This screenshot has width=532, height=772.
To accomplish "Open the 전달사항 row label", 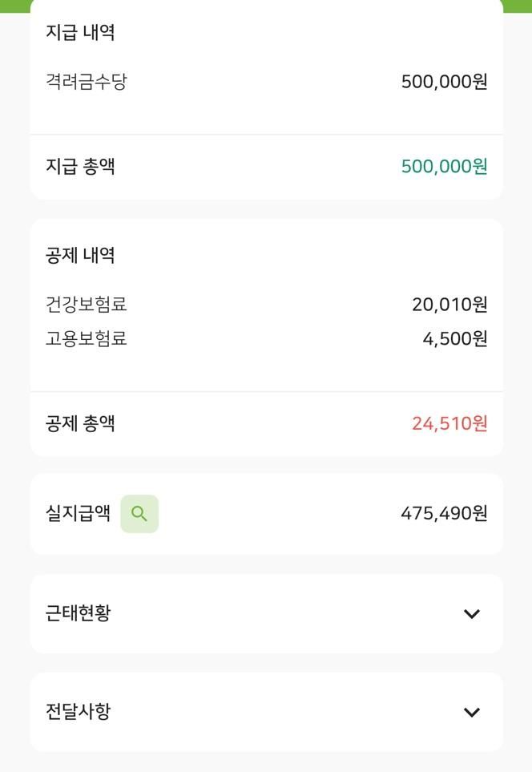I will click(x=79, y=711).
